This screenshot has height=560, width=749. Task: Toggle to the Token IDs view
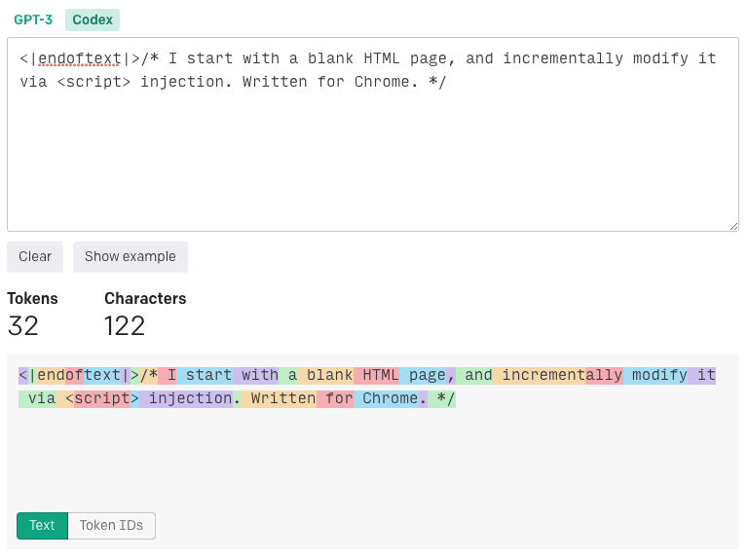click(111, 526)
